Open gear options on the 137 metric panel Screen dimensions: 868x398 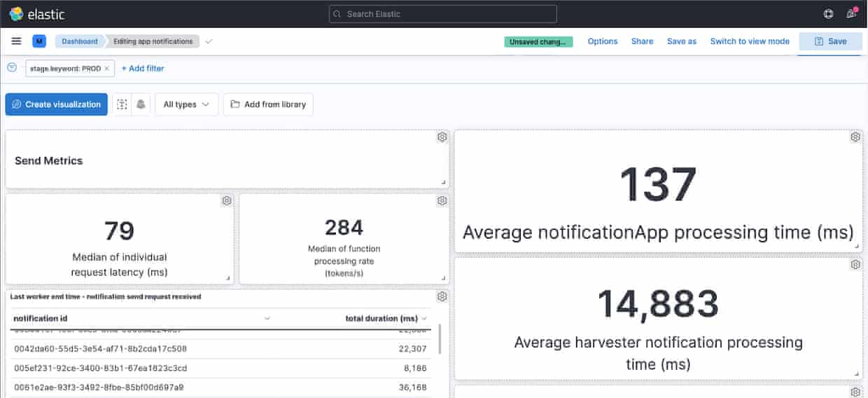pos(855,137)
